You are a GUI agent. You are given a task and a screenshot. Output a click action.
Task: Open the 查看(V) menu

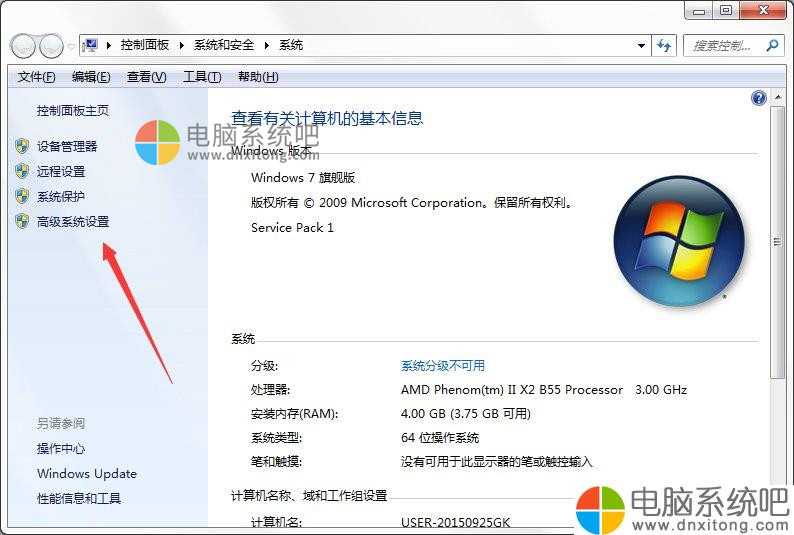coord(146,76)
